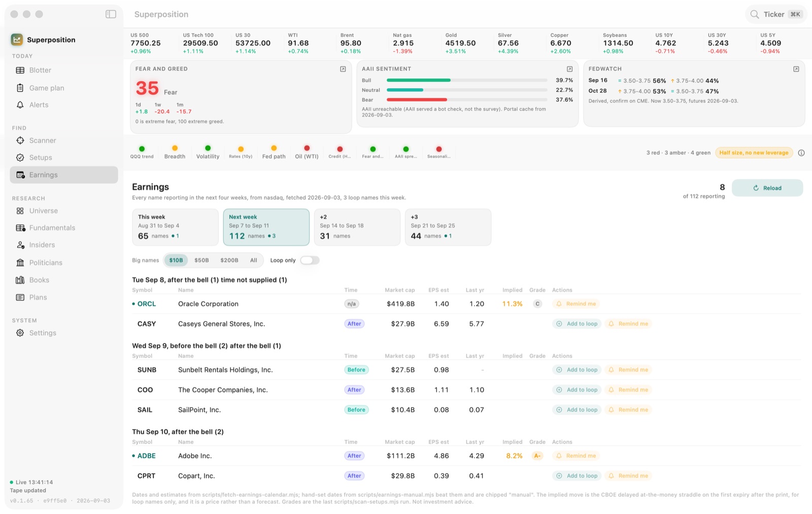Screen dimensions: 812x514
Task: Click the Superposition app logo
Action: click(17, 40)
